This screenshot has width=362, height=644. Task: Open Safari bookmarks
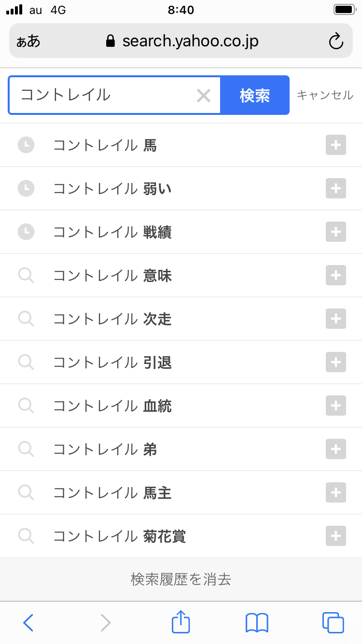pos(257,622)
